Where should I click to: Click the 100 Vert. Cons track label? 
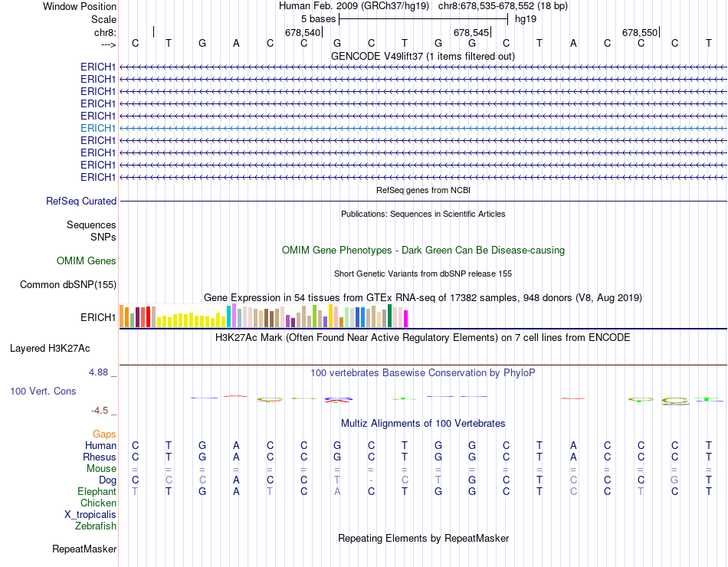43,391
